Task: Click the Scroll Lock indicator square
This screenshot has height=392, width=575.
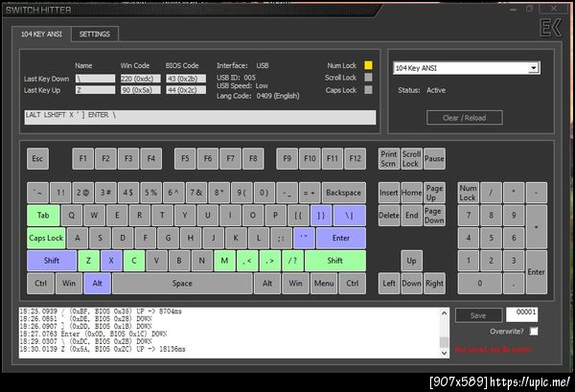Action: (368, 78)
